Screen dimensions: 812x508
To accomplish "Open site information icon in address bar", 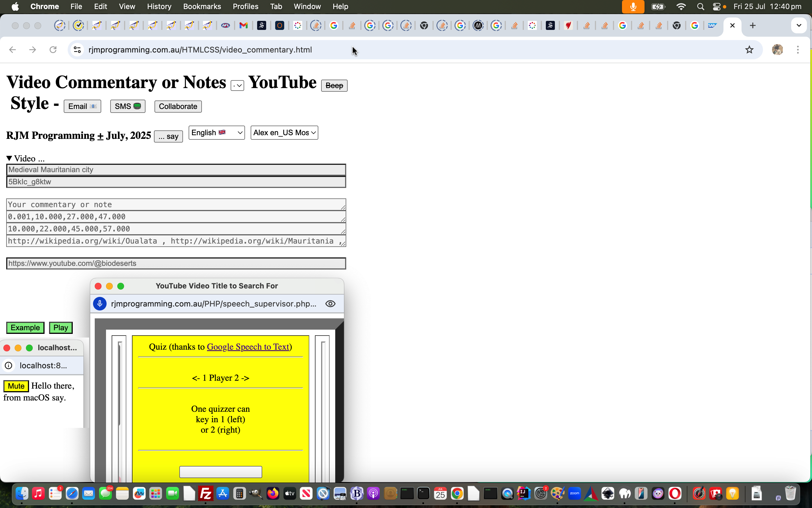I will coord(77,50).
